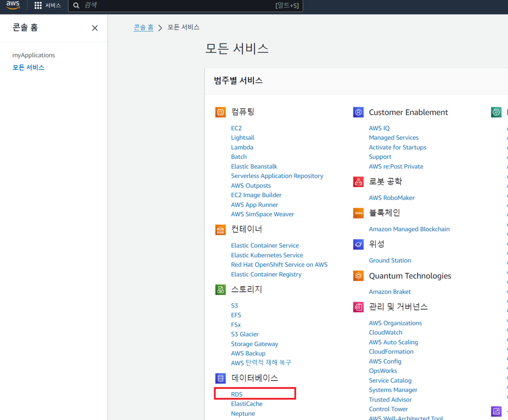
Task: Open the EC2 service
Action: [x=236, y=128]
